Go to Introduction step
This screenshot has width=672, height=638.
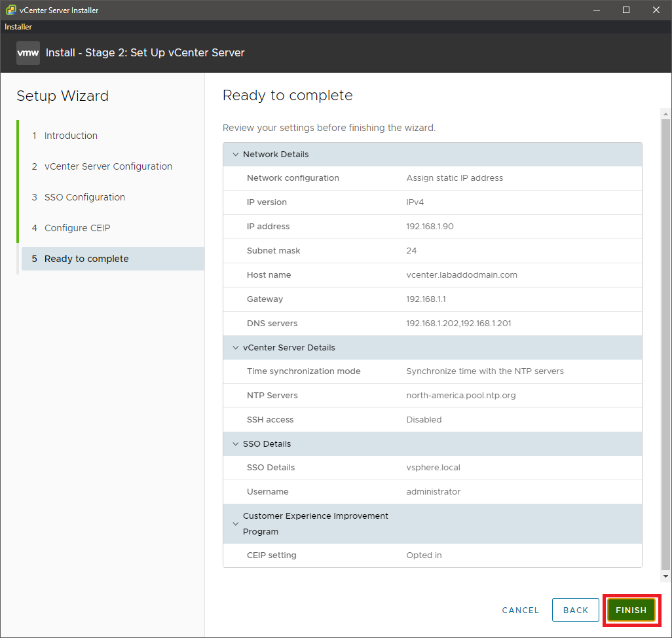(71, 136)
